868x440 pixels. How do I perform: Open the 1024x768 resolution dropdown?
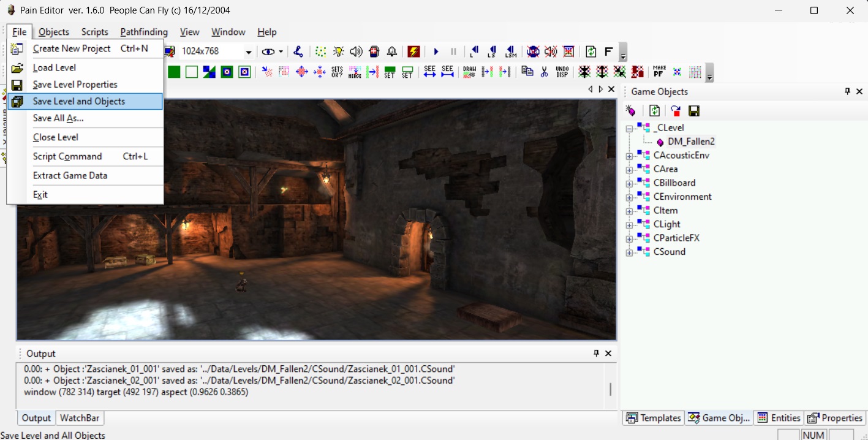248,51
